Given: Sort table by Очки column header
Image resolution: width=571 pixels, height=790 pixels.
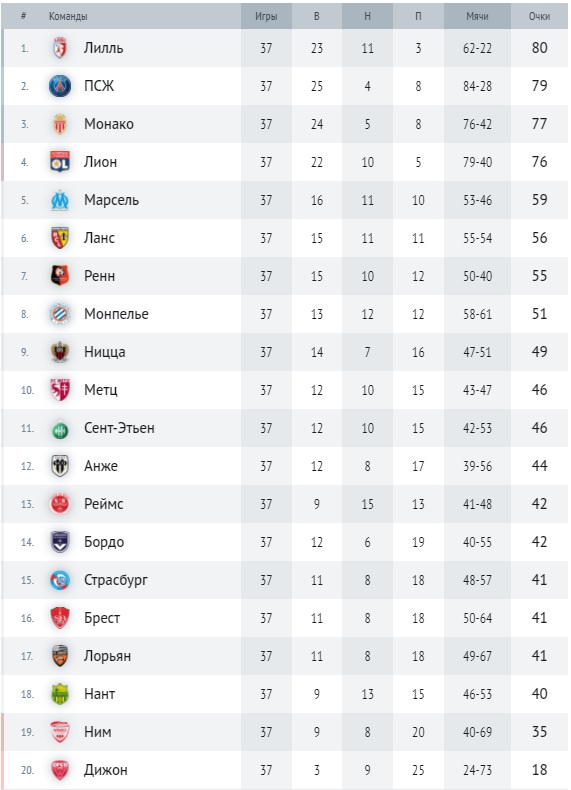Looking at the screenshot, I should coord(539,16).
